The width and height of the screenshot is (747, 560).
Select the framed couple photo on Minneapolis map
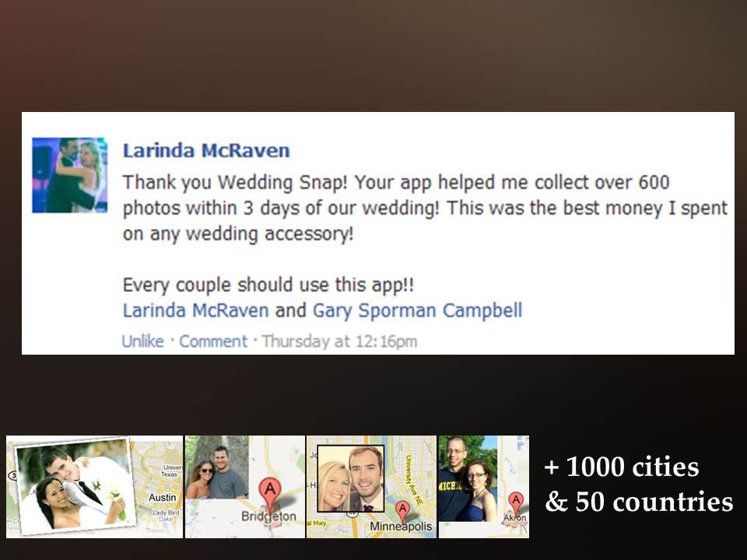tap(351, 478)
